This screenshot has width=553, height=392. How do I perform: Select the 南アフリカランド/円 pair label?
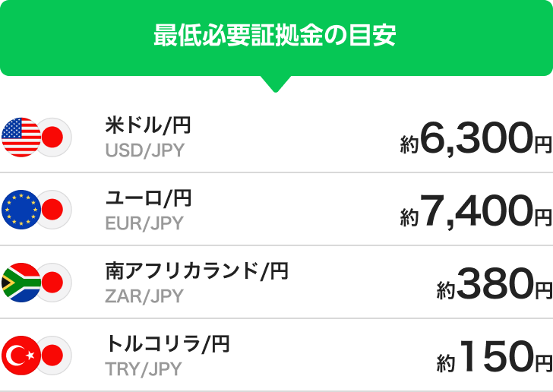[196, 271]
